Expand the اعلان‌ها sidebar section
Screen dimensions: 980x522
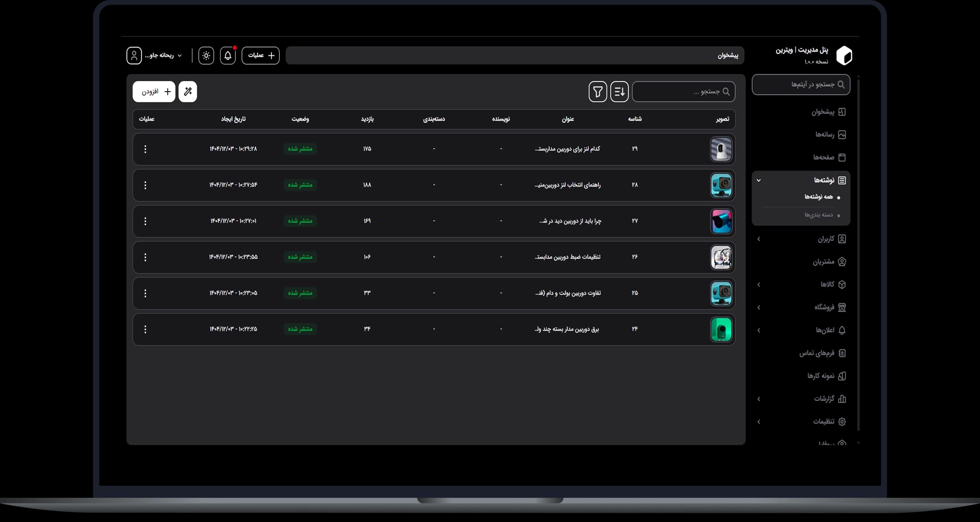801,330
